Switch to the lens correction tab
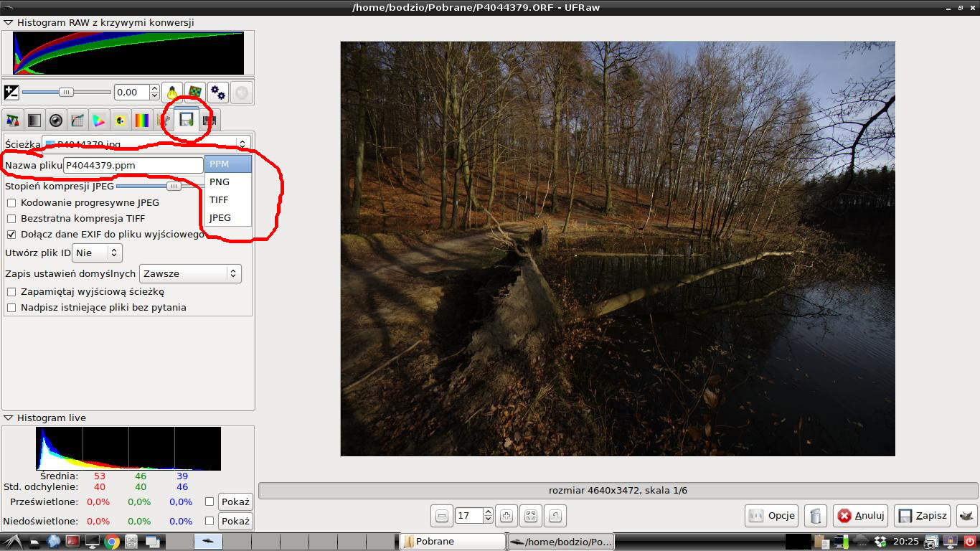 tap(55, 121)
